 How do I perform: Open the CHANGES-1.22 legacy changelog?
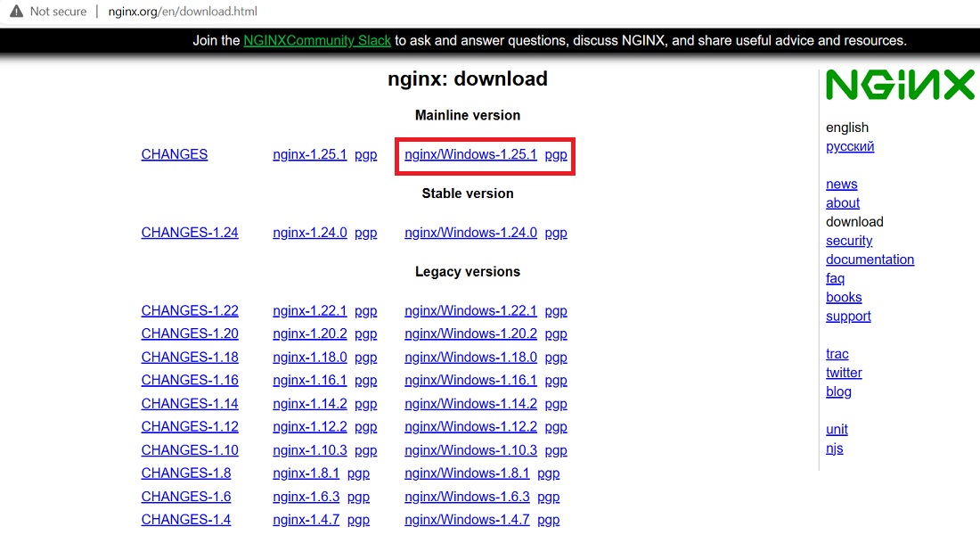[x=189, y=310]
